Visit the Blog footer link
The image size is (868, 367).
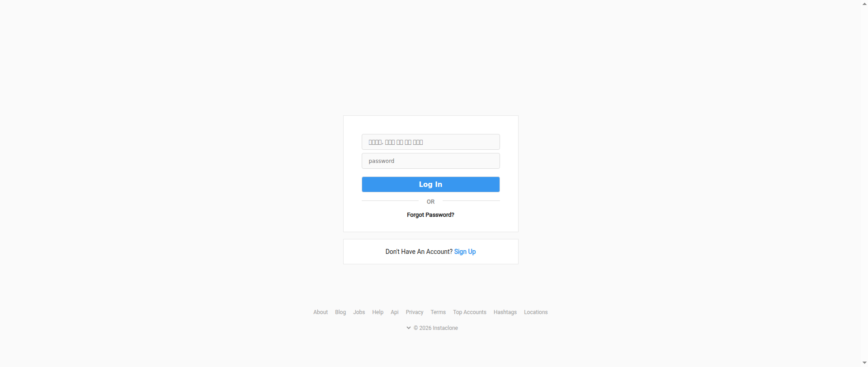[x=340, y=312]
